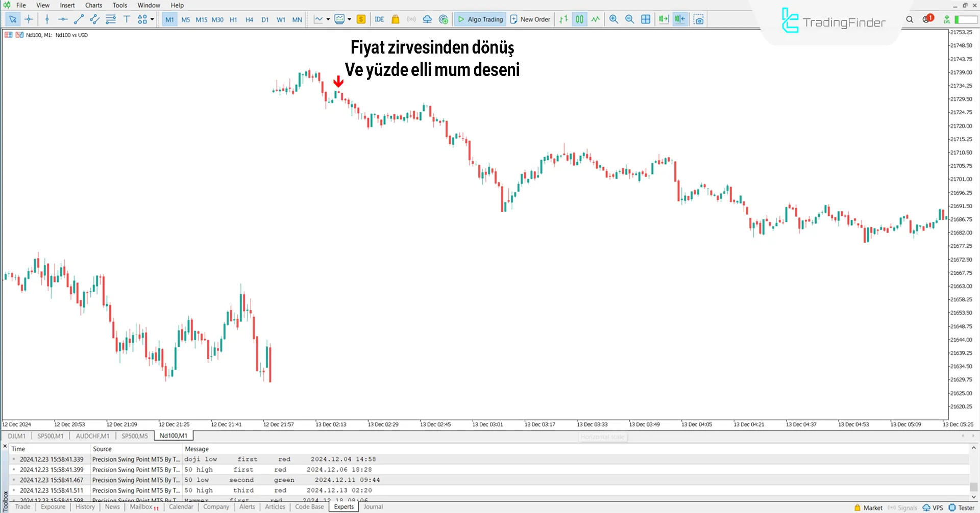The width and height of the screenshot is (980, 513).
Task: Switch chart to candlestick display
Action: pos(579,19)
